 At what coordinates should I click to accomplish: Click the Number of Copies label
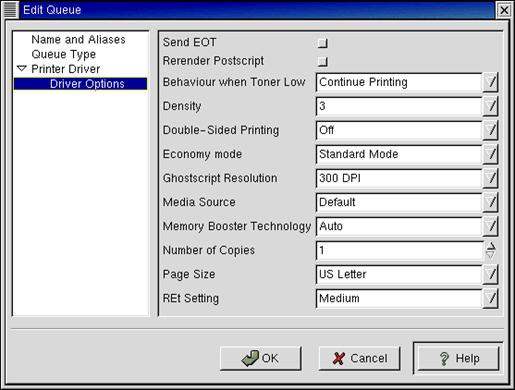pos(209,250)
